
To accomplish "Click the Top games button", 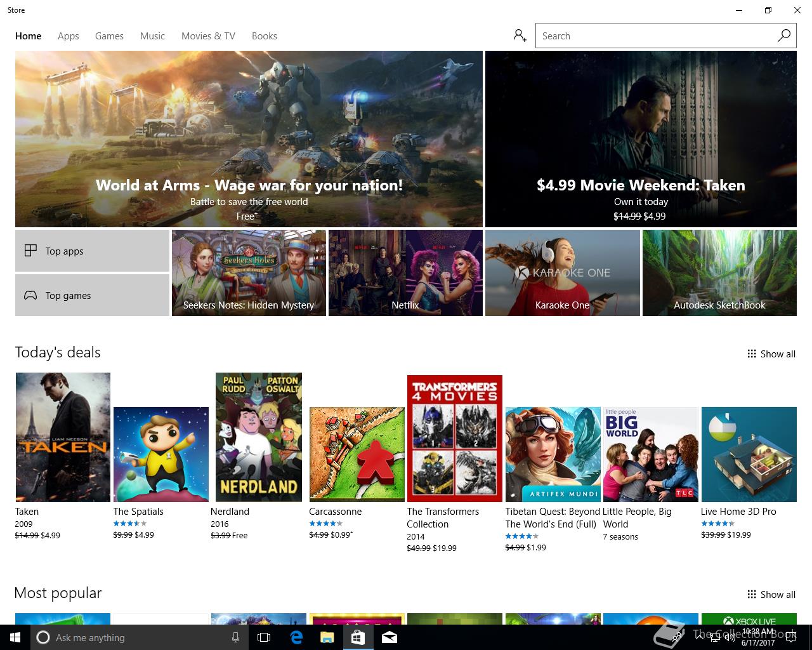I will tap(92, 295).
